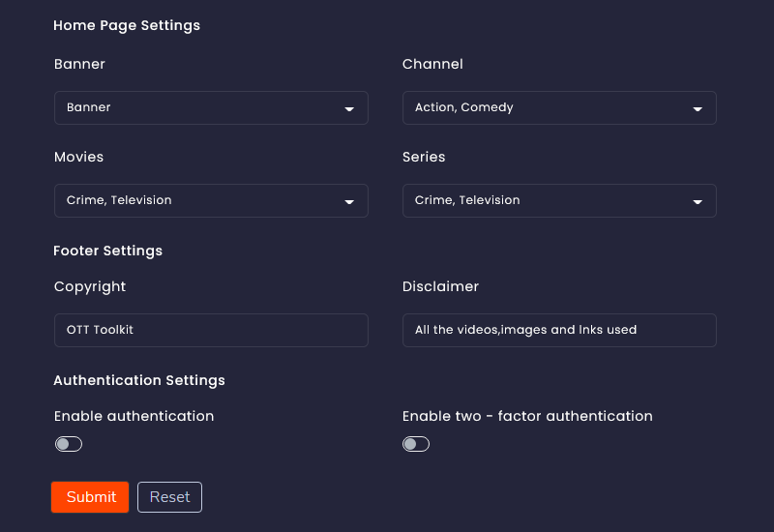774x532 pixels.
Task: Click the orange Submit button
Action: 90,497
